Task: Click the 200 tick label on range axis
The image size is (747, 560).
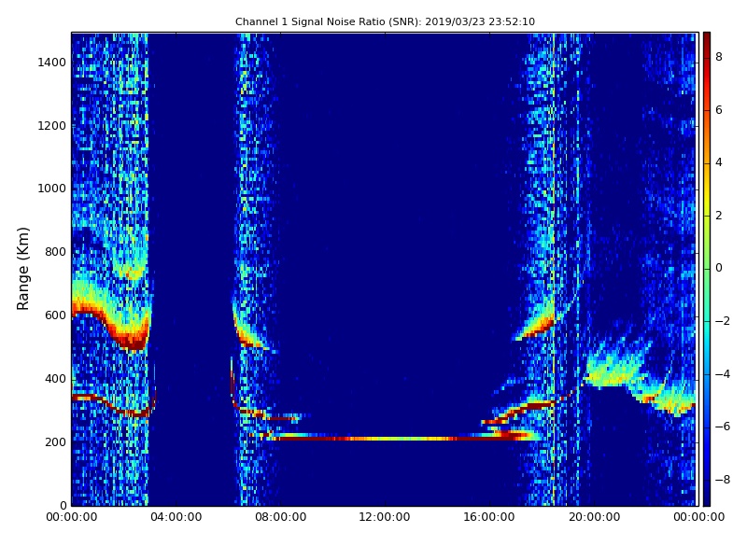Action: coord(55,441)
